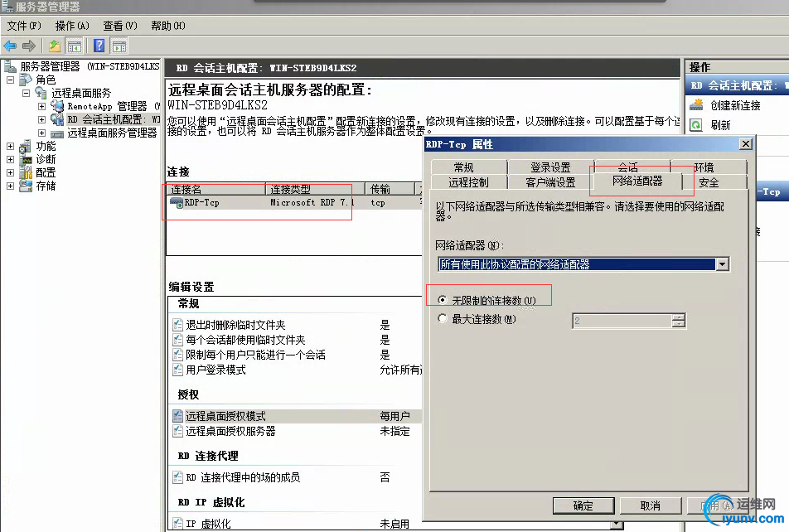The height and width of the screenshot is (532, 789).
Task: Click the 配置 node icon
Action: (x=26, y=172)
